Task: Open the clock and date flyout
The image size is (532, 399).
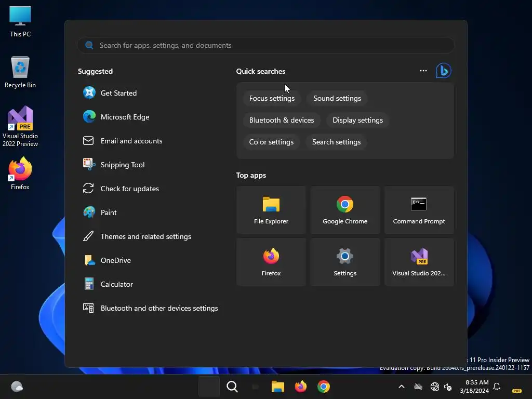Action: pyautogui.click(x=474, y=387)
